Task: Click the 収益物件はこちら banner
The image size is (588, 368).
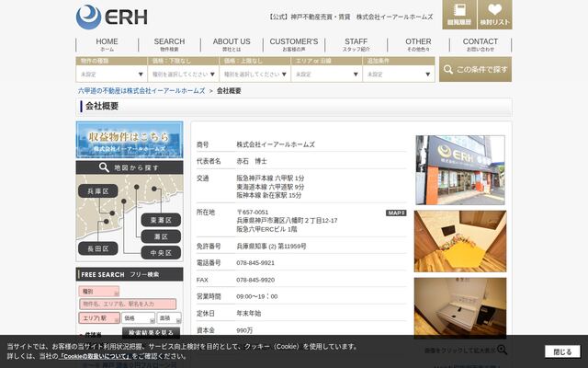Action: tap(130, 140)
